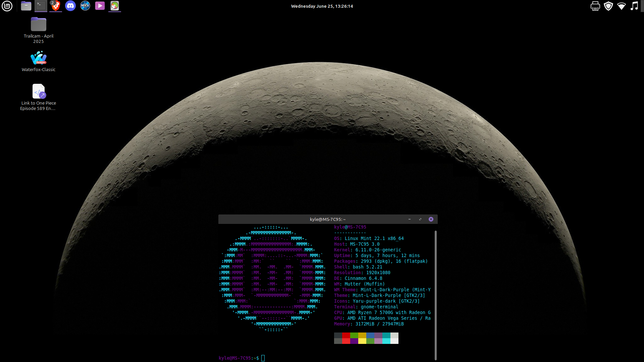Close the kyle@MS-7C95 terminal window
644x362 pixels.
[x=431, y=219]
